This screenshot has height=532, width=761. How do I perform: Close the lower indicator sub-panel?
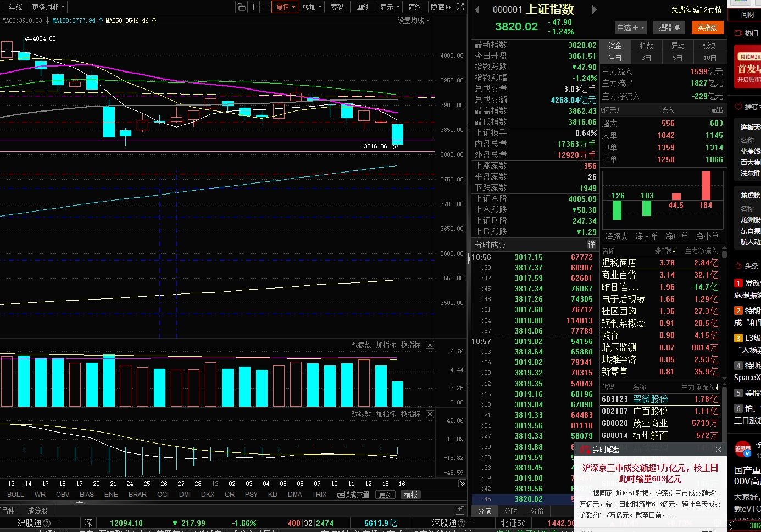click(430, 414)
